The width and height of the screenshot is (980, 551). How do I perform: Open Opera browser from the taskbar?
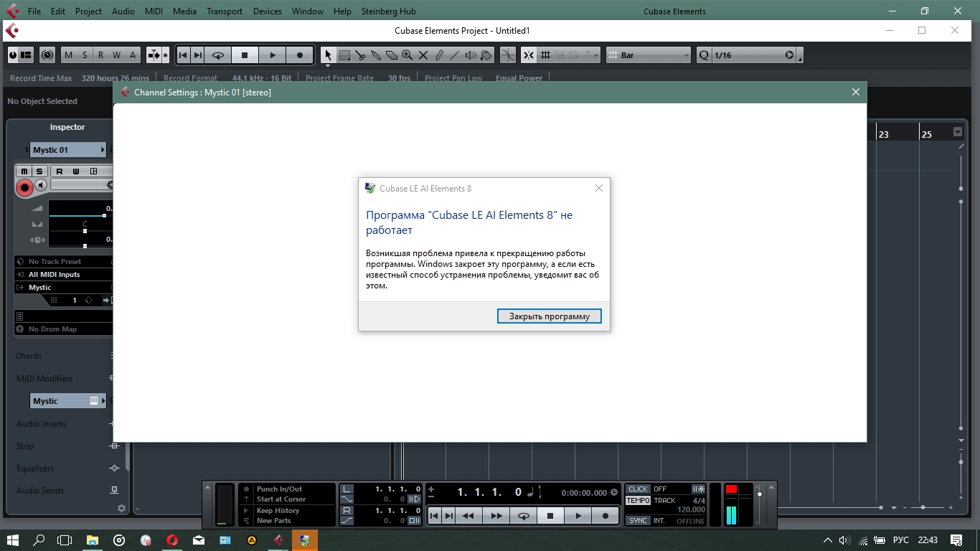[172, 540]
